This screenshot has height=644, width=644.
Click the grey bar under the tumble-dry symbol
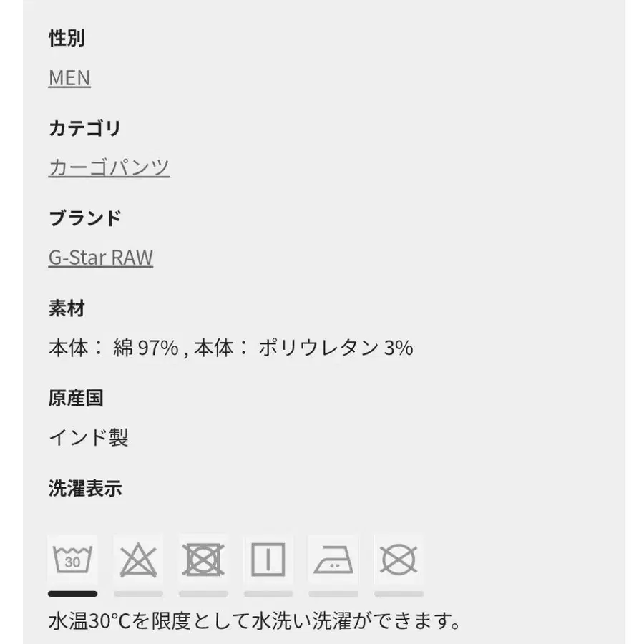pos(203,593)
